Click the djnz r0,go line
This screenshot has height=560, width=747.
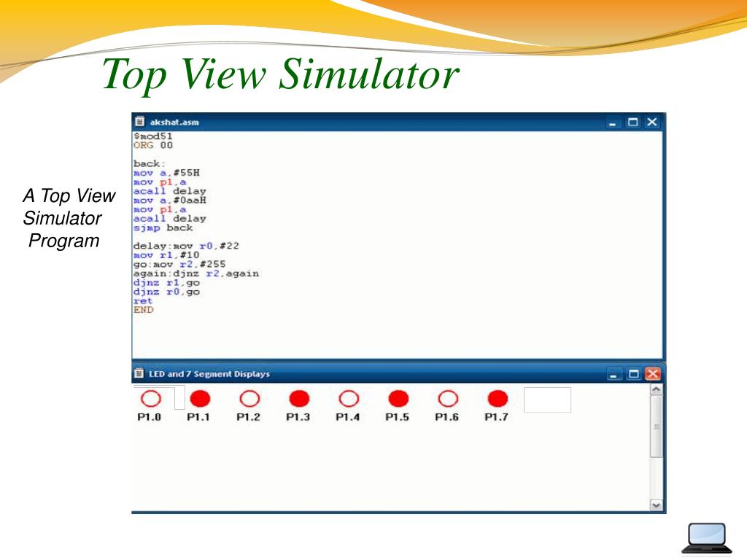pos(167,292)
